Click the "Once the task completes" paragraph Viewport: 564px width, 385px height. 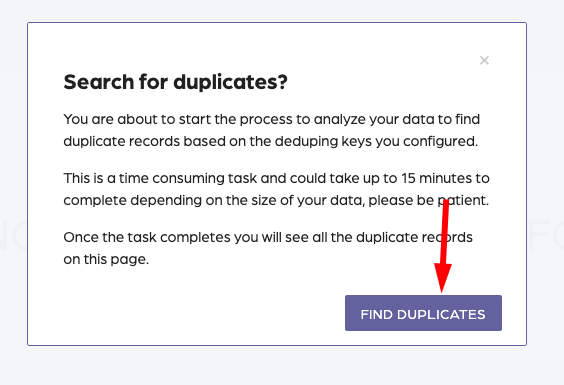point(268,248)
